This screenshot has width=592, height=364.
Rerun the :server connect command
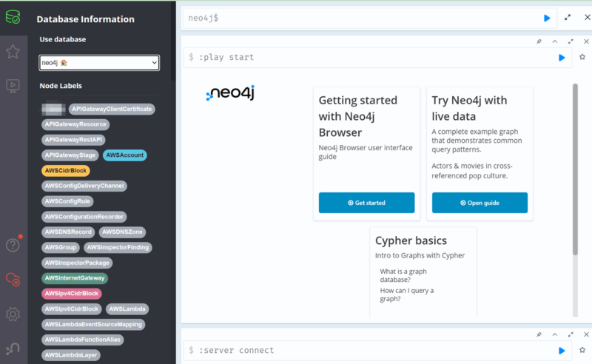pos(562,351)
